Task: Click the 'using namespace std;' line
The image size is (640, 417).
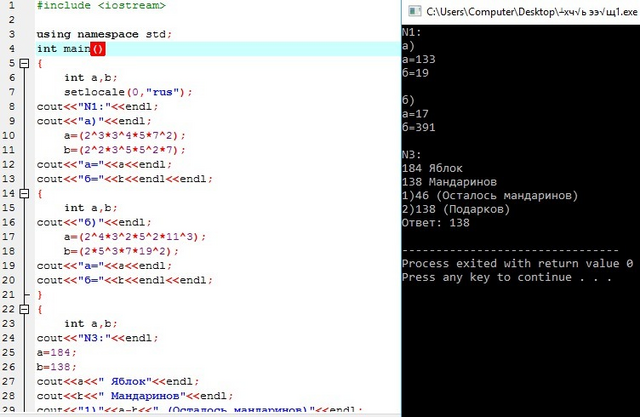Action: pos(104,34)
